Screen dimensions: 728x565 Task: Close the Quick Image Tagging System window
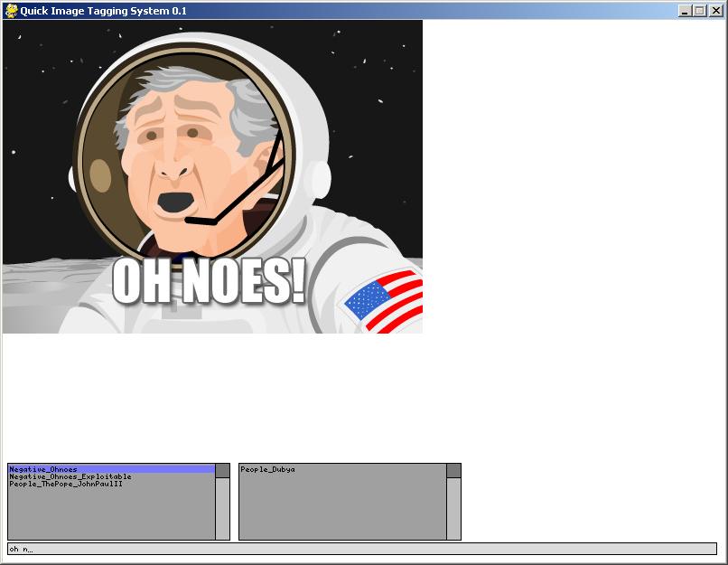click(x=715, y=11)
